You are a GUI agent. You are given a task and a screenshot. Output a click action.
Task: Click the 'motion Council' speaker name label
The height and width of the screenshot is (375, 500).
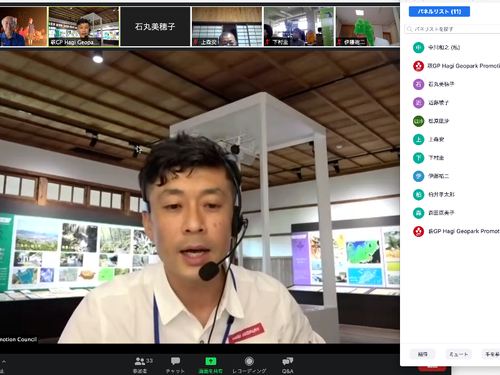tap(18, 339)
